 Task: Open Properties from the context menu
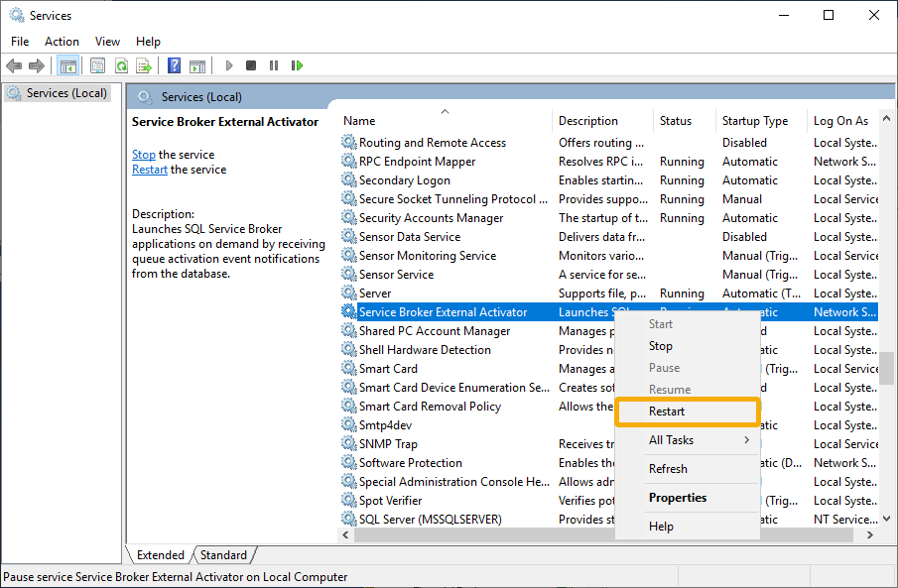(x=688, y=498)
